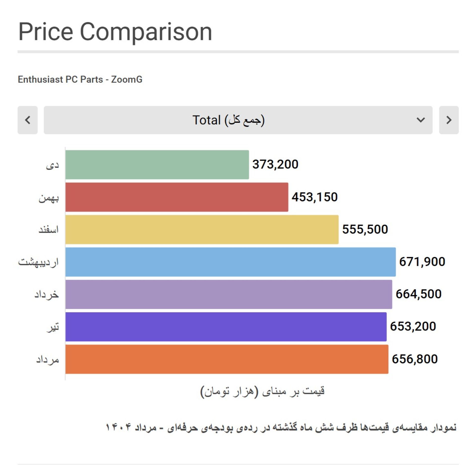This screenshot has width=476, height=471.
Task: Click the 555,500 value label
Action: click(365, 230)
